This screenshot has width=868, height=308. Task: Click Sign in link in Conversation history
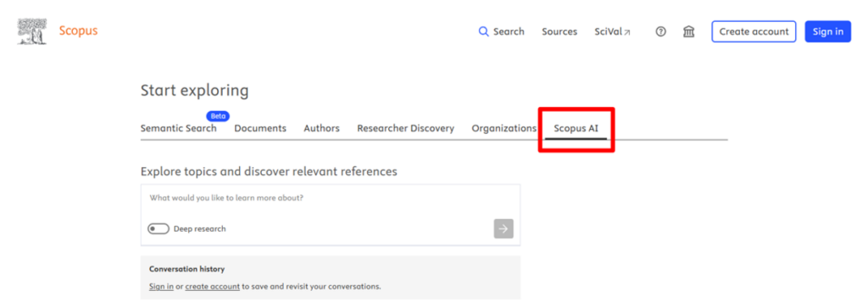[x=161, y=287]
